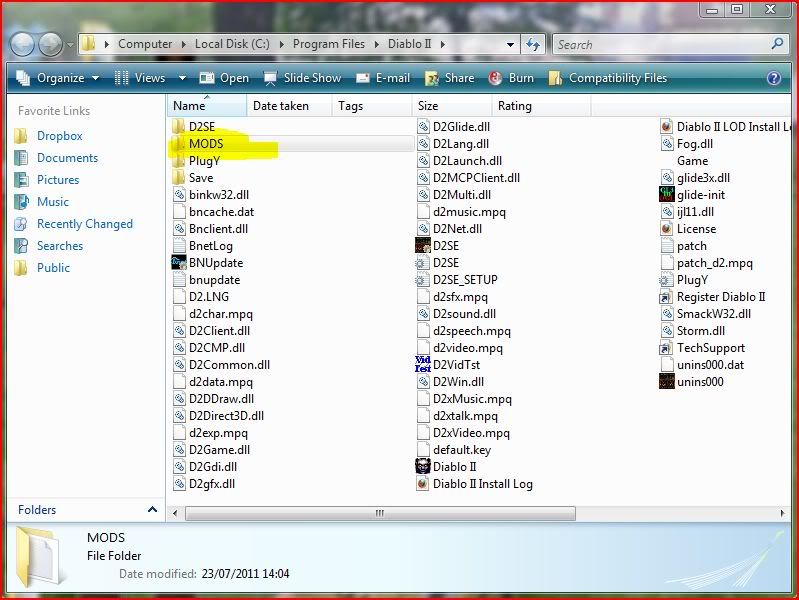Viewport: 799px width, 600px height.
Task: Sort by the Date taken column header
Action: coord(289,106)
